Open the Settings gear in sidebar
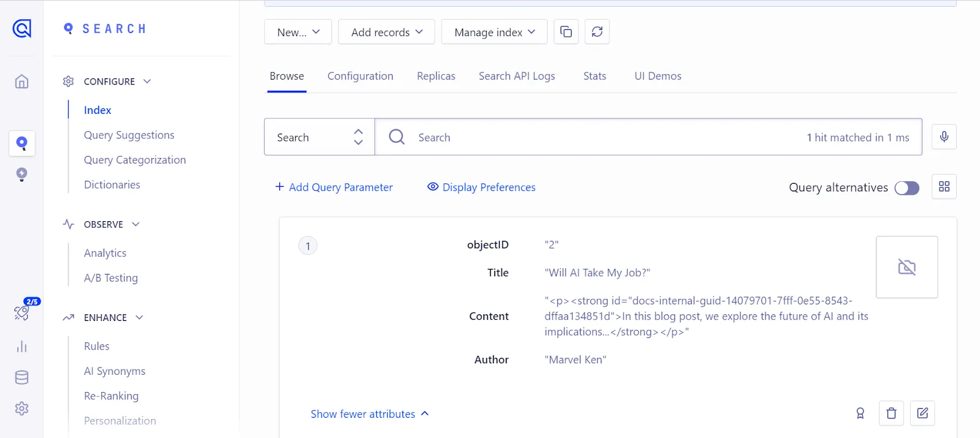Image resolution: width=980 pixels, height=438 pixels. [x=21, y=409]
